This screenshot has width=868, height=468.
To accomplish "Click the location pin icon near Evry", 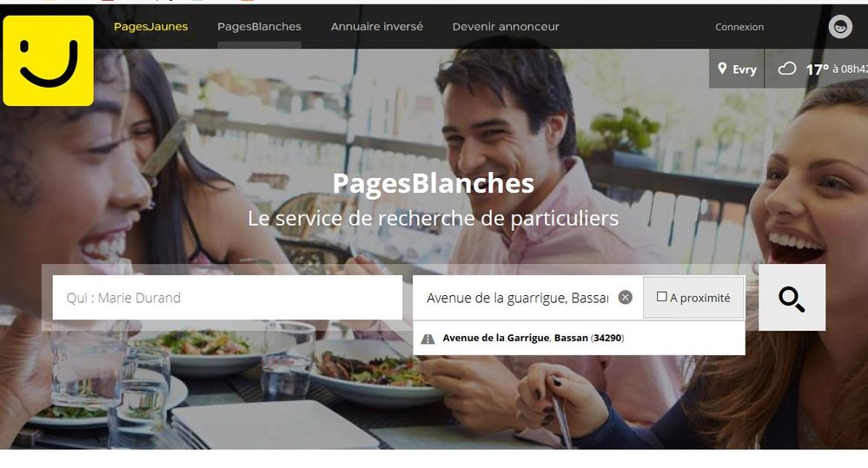I will click(722, 69).
